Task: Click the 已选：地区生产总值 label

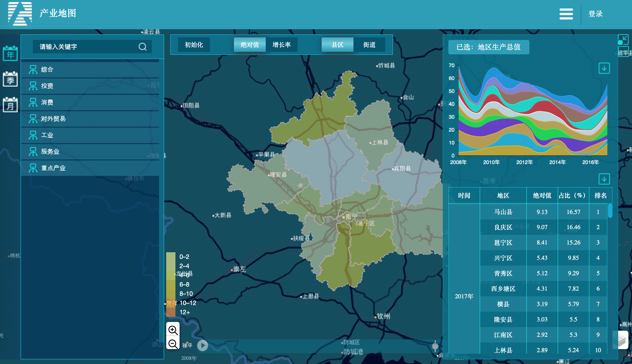Action: point(489,47)
